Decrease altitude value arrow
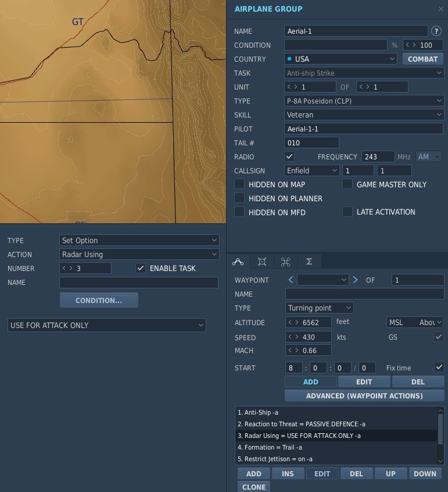Viewport: 448px width, 492px height. click(x=290, y=322)
